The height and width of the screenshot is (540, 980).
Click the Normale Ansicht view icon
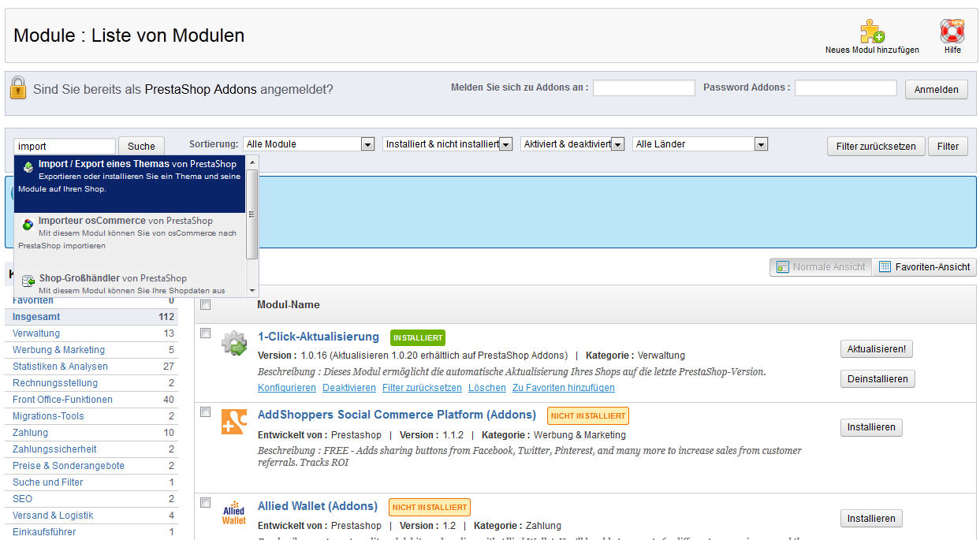pyautogui.click(x=782, y=267)
